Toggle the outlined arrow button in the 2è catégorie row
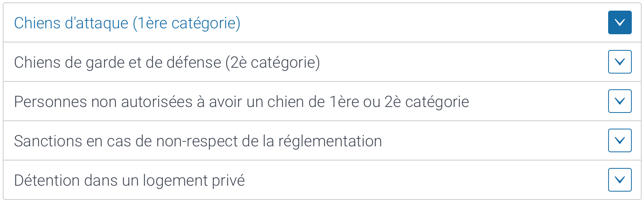The image size is (644, 203). click(x=620, y=62)
